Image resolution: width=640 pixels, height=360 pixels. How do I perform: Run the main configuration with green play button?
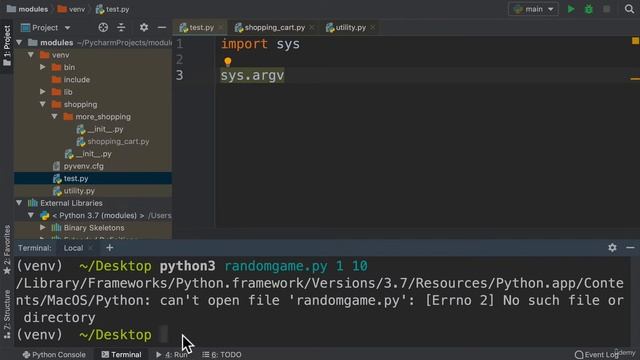click(571, 9)
